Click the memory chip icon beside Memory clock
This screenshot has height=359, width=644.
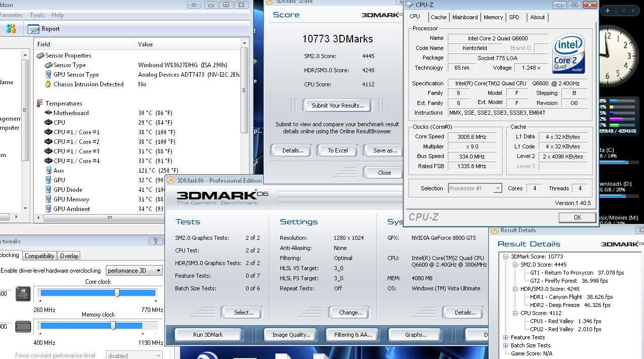(23, 326)
